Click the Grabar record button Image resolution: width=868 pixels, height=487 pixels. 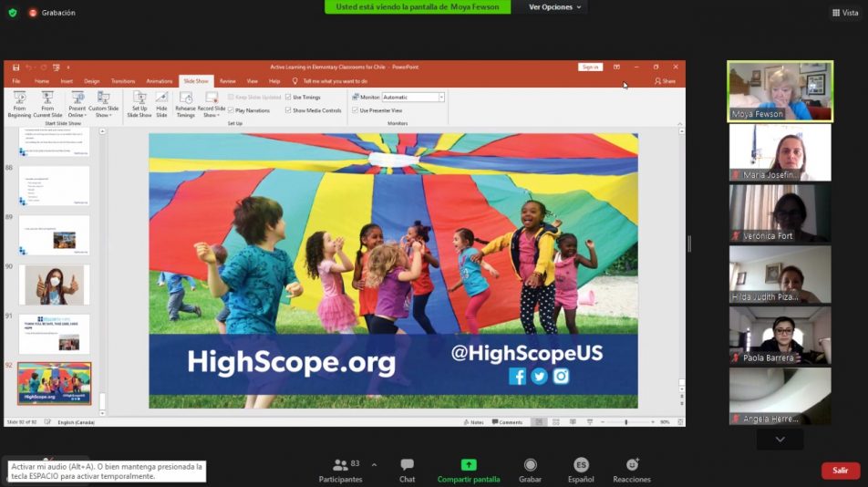point(530,471)
